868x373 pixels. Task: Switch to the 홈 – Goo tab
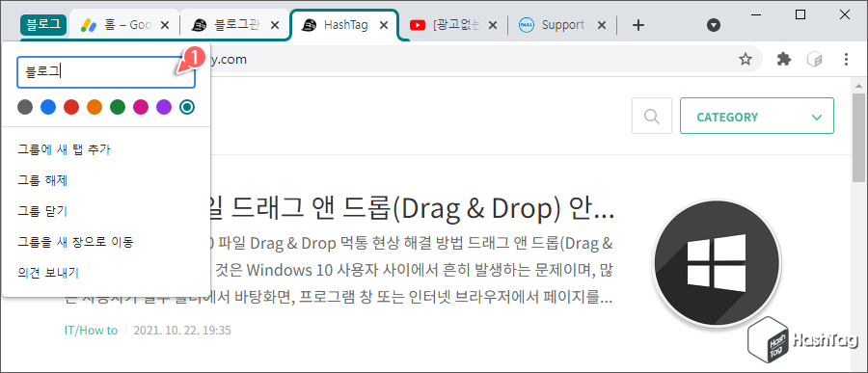(x=124, y=25)
